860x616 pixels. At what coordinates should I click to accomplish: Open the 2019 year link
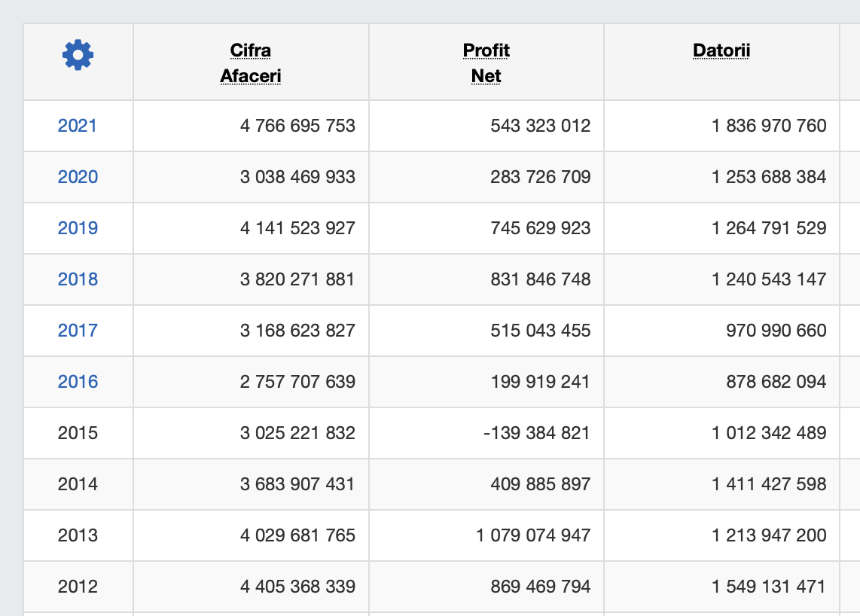tap(78, 228)
